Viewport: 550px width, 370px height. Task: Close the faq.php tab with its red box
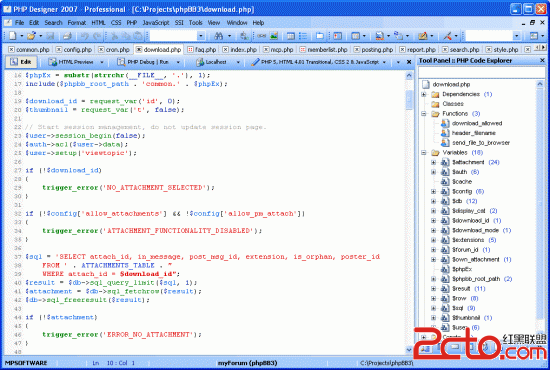(x=190, y=49)
